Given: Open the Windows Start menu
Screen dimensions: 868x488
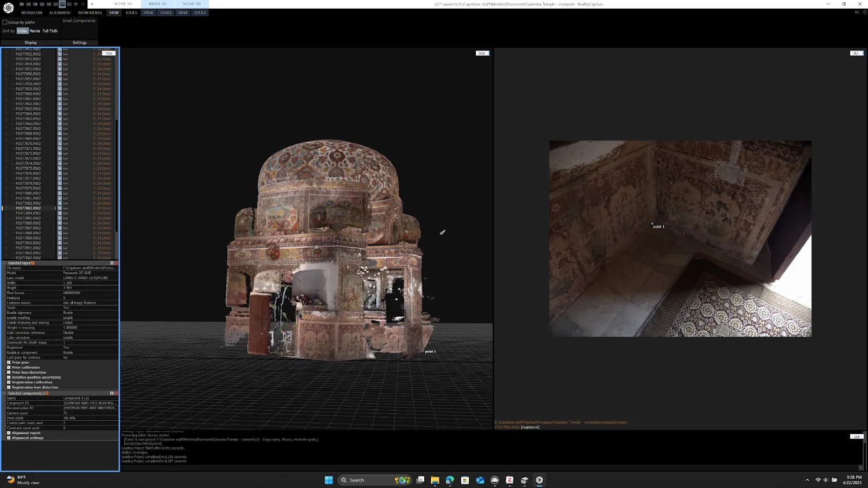Looking at the screenshot, I should (328, 480).
